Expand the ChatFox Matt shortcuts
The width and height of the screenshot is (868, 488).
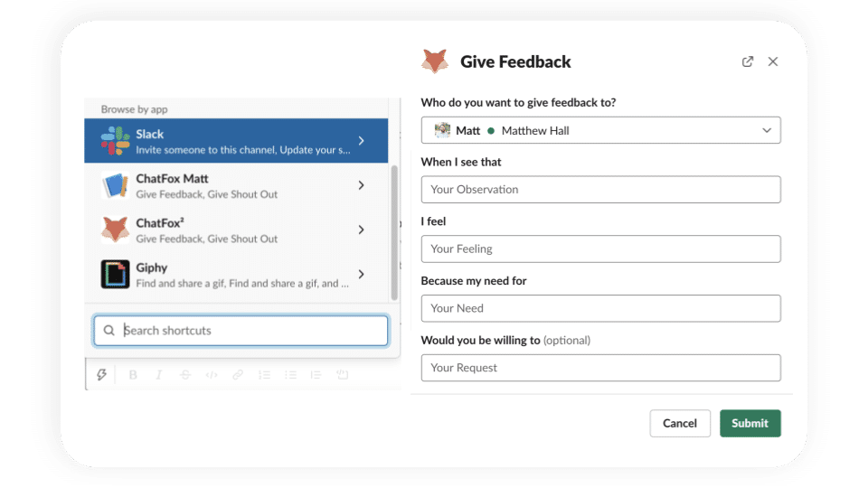[x=361, y=185]
